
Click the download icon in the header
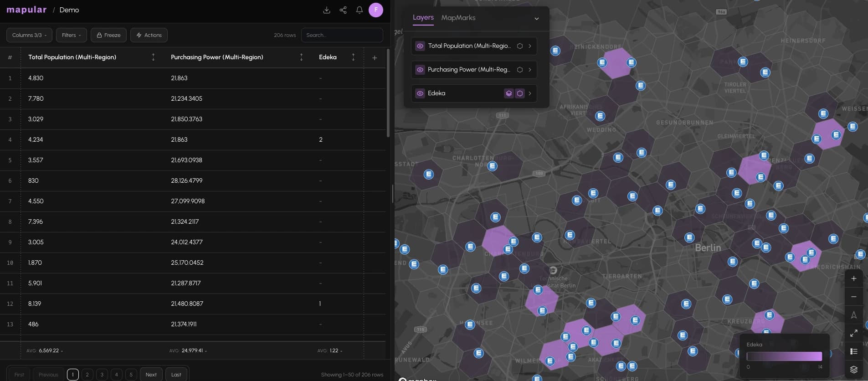pos(327,10)
